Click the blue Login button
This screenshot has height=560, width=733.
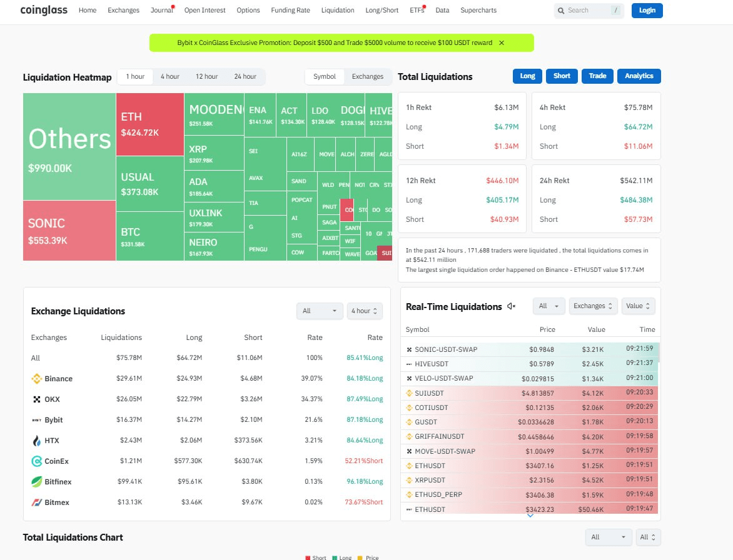pos(647,11)
